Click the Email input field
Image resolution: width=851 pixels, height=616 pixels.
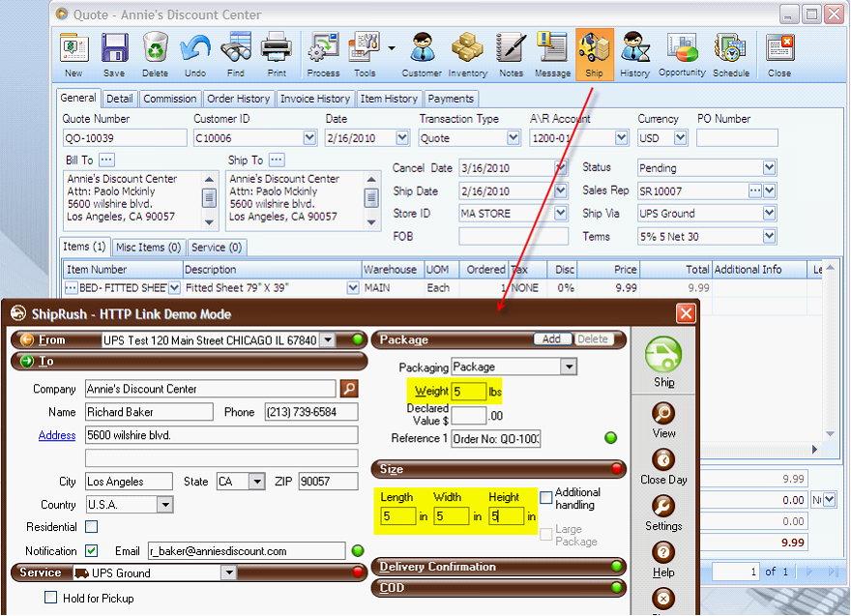coord(247,551)
